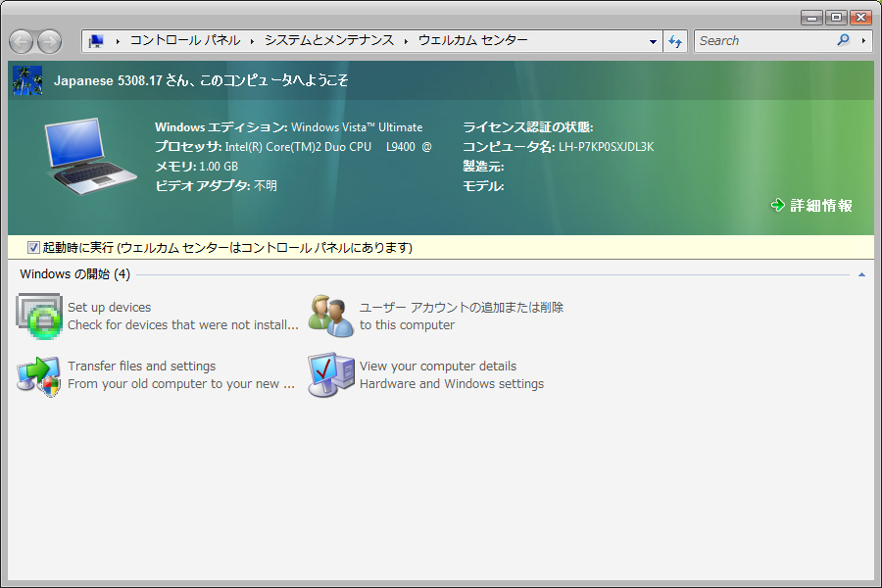The image size is (882, 588).
Task: Click the モデル label
Action: click(x=483, y=185)
